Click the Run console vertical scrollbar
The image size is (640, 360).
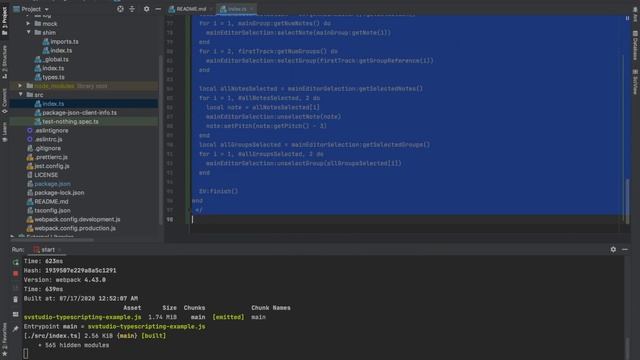(x=627, y=348)
